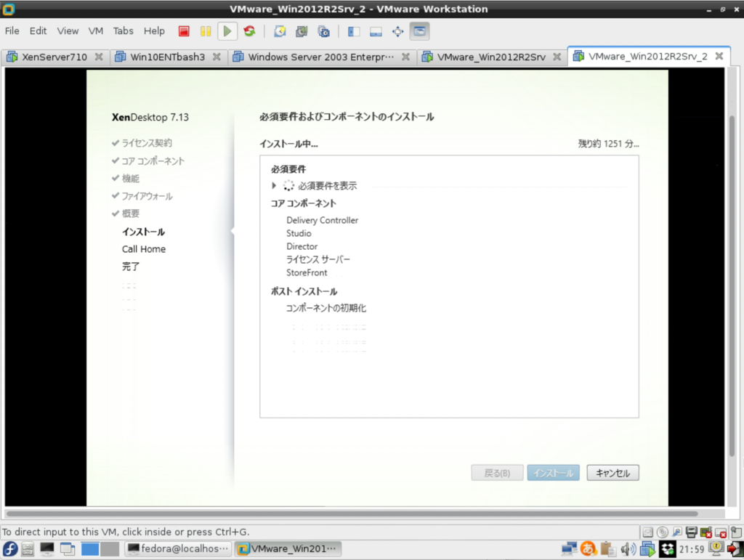Click the Dropbox tray icon
Viewport: 744px width, 560px height.
667,549
